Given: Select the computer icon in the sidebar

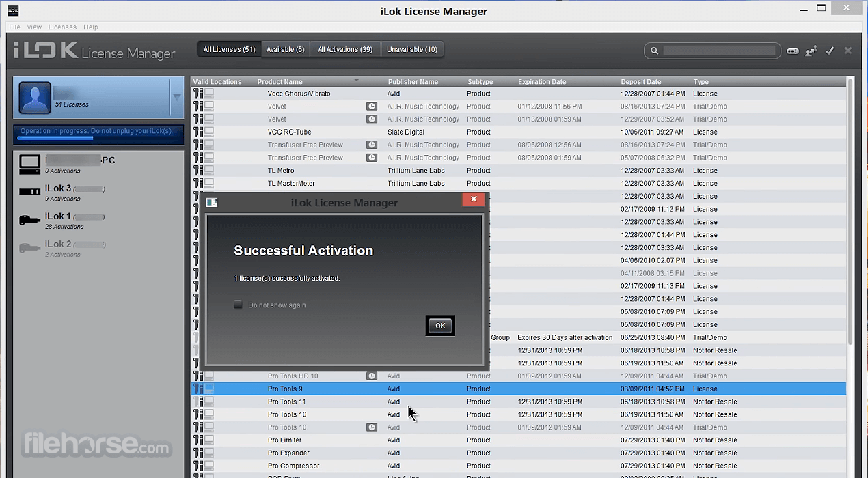Looking at the screenshot, I should pyautogui.click(x=29, y=164).
